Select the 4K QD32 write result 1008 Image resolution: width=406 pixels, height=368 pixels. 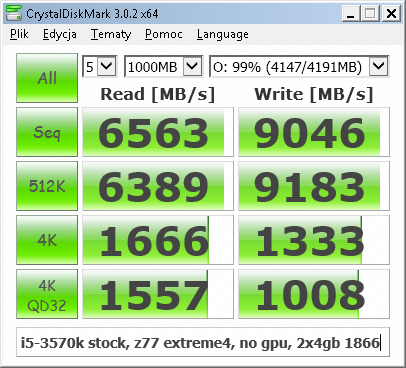tap(314, 294)
